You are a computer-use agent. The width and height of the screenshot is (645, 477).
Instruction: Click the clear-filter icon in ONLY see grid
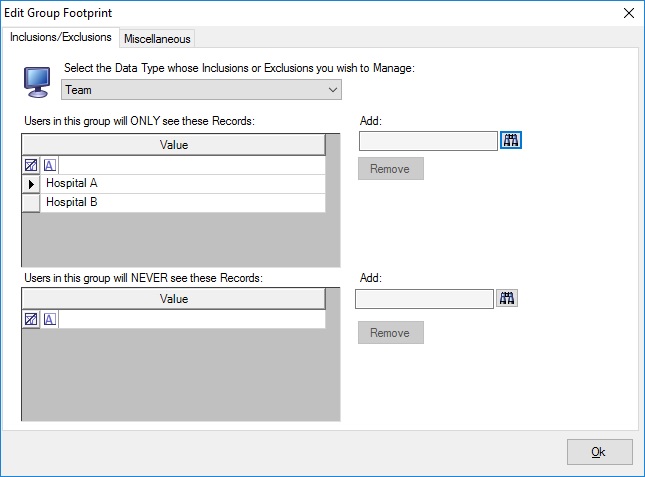[x=31, y=165]
